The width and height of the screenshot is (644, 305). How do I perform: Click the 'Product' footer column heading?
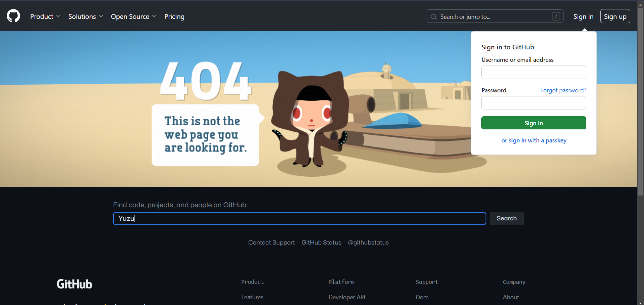[x=253, y=282]
